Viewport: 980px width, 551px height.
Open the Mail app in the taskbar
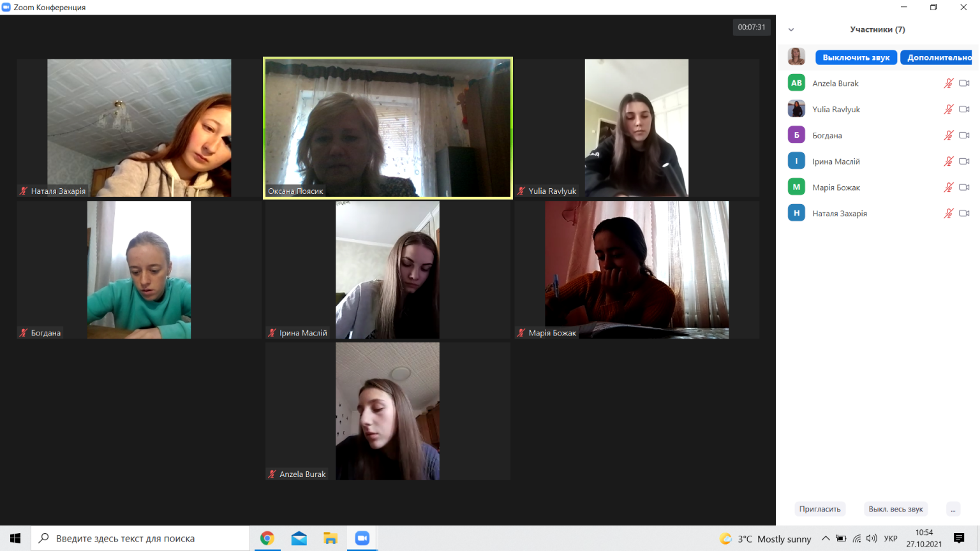click(x=299, y=538)
